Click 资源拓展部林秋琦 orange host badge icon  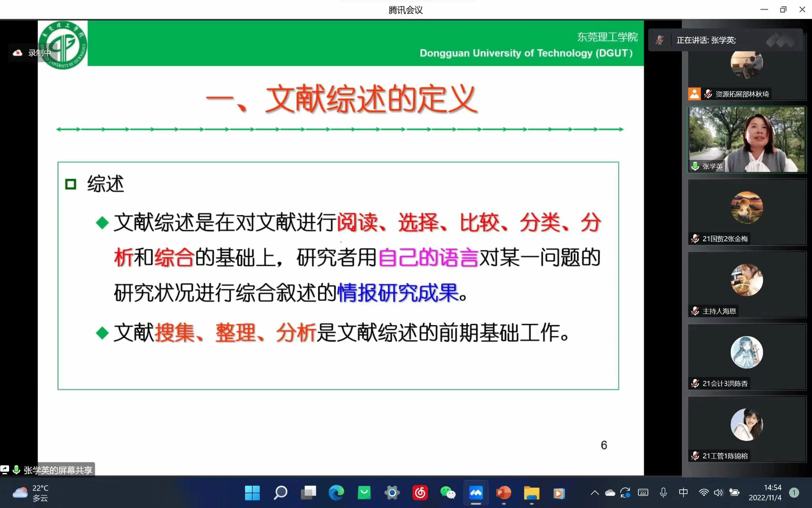point(694,94)
